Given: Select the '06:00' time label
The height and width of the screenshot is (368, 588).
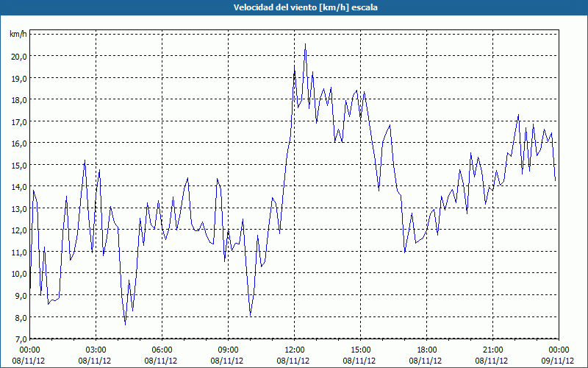Looking at the screenshot, I should click(162, 350).
